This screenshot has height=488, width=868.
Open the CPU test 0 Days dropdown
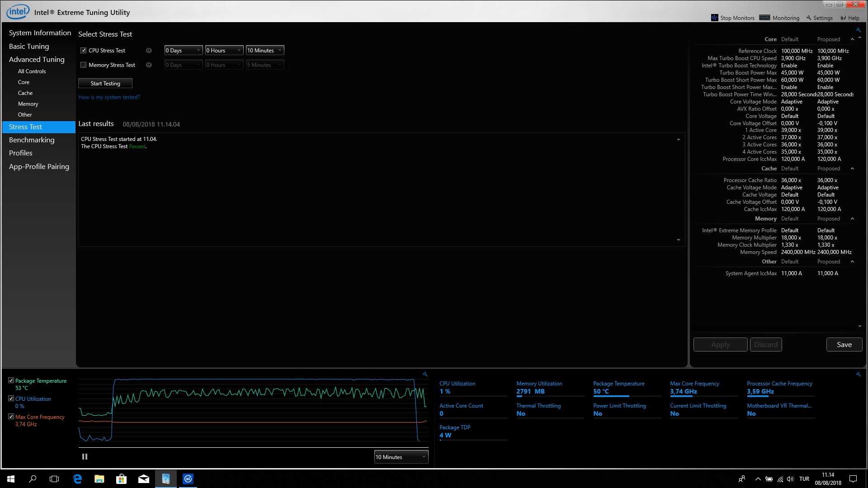click(x=183, y=51)
